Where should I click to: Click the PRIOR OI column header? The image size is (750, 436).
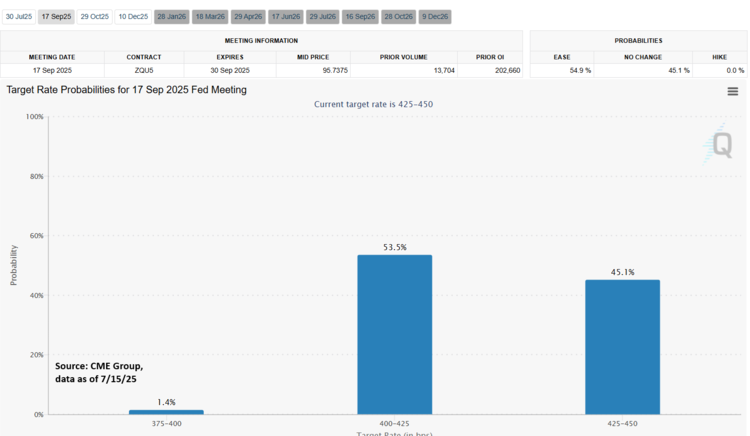tap(492, 56)
